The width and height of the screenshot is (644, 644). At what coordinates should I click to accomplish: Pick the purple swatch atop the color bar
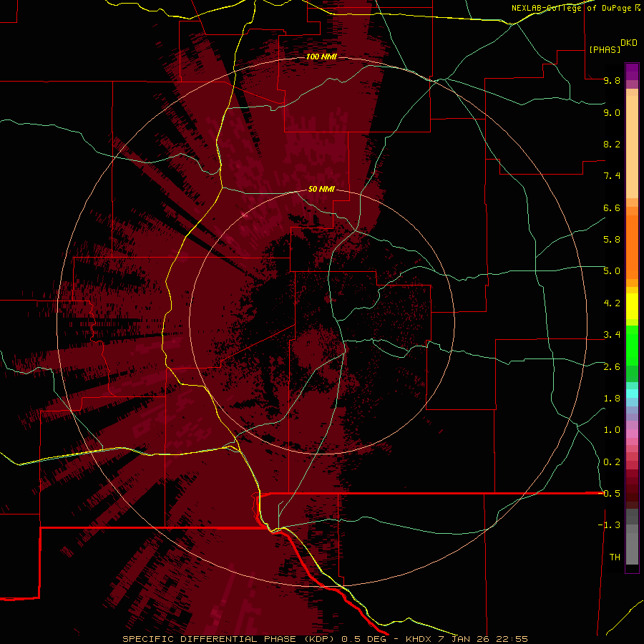tap(632, 72)
